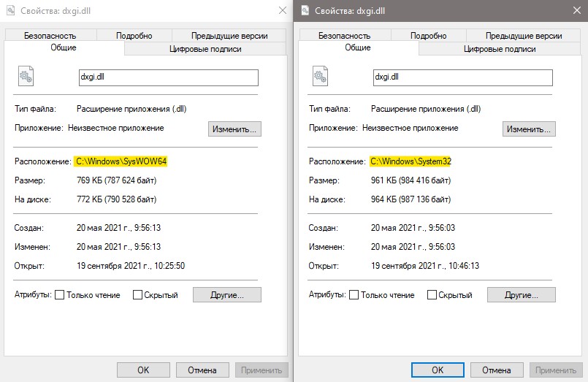Click the title bar icon of the right properties window
This screenshot has height=382, width=588.
point(305,10)
